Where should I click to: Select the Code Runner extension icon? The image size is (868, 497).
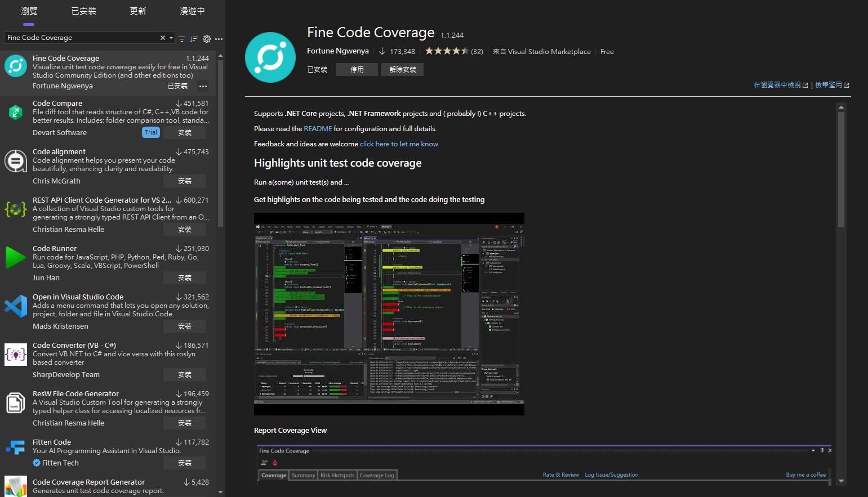(x=15, y=258)
